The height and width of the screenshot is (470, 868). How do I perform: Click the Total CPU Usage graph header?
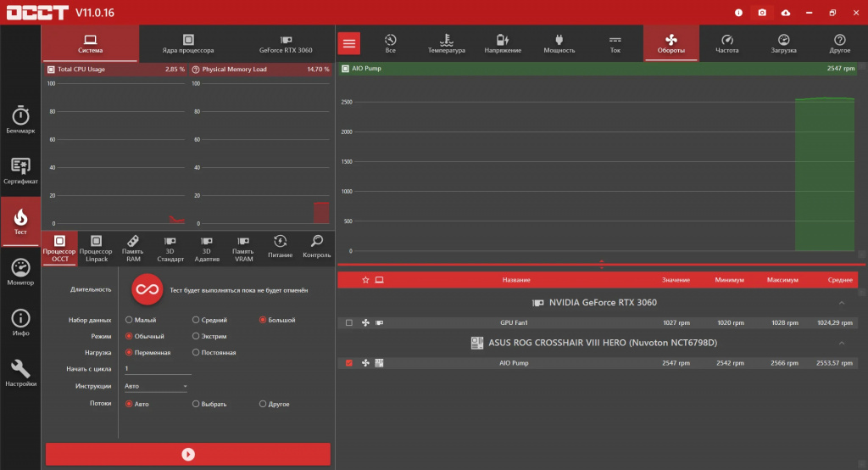coord(116,70)
